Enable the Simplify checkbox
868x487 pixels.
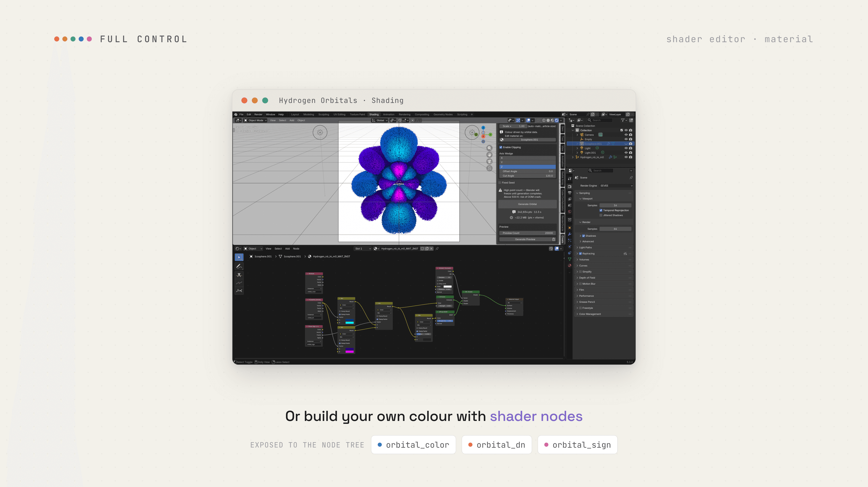click(x=580, y=272)
